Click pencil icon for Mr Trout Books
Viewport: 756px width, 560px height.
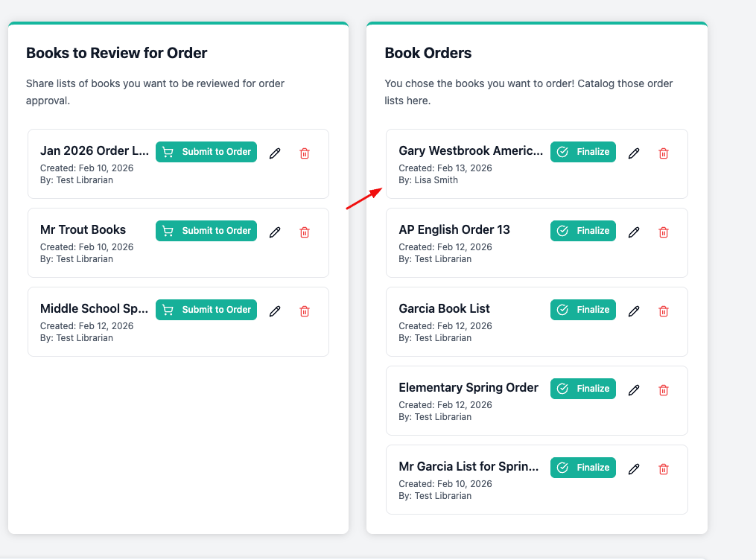(275, 232)
